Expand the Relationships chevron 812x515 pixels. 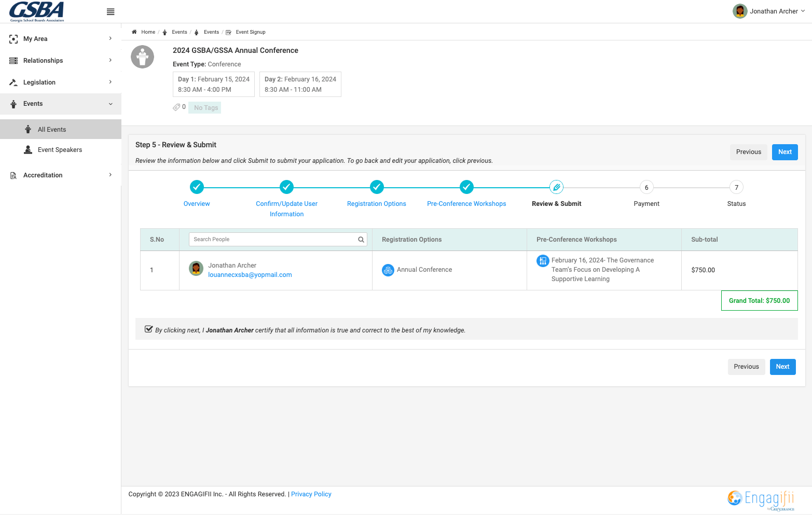pos(111,60)
